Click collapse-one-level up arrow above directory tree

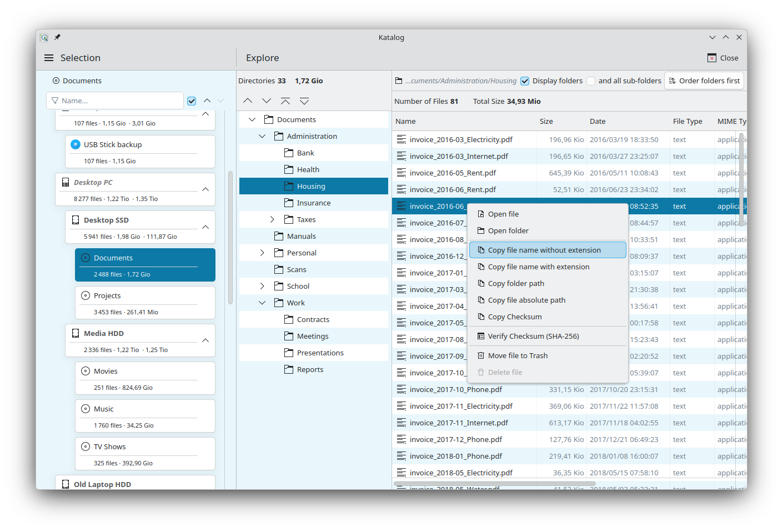pyautogui.click(x=248, y=101)
